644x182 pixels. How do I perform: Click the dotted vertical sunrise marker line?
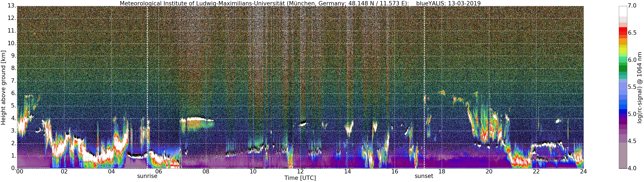pos(147,87)
